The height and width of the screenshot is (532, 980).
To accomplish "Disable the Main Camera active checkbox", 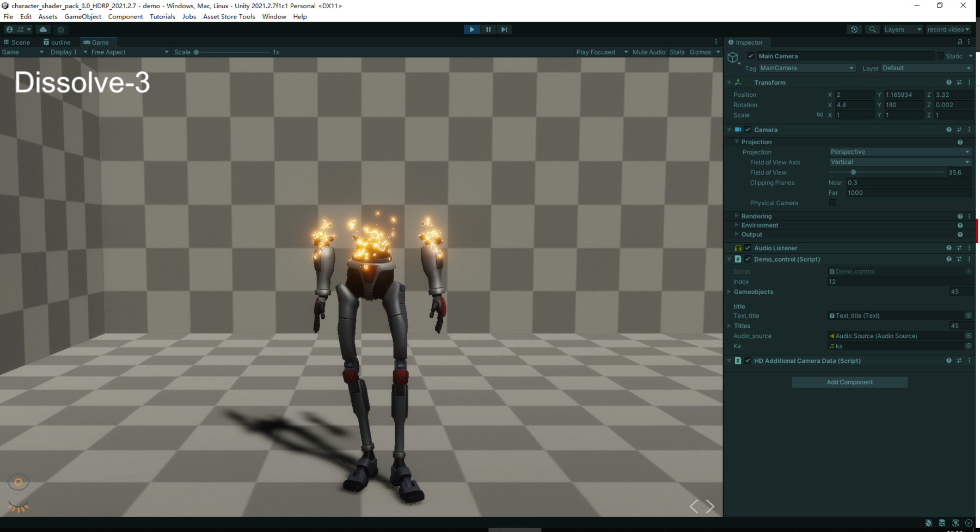I will (x=751, y=56).
